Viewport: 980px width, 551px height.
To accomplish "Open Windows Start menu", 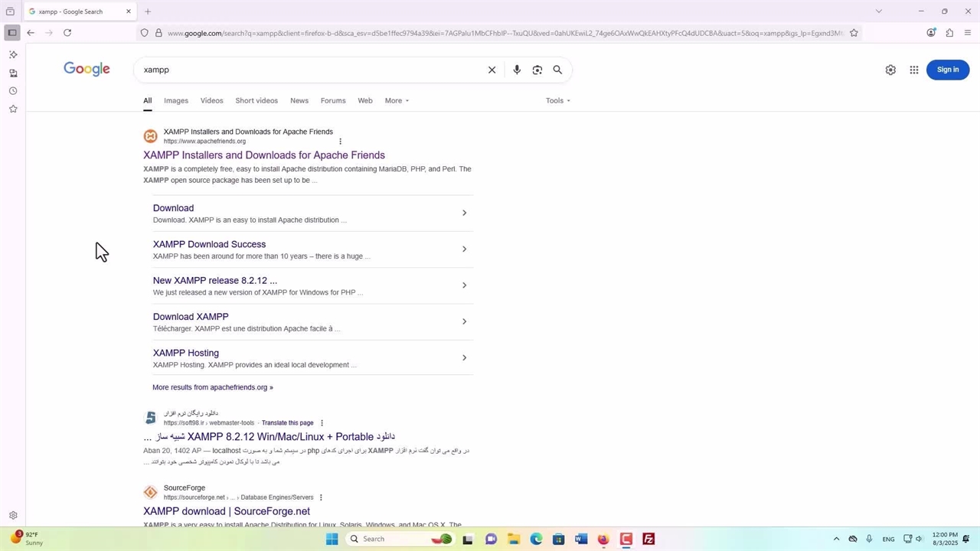I will 332,539.
